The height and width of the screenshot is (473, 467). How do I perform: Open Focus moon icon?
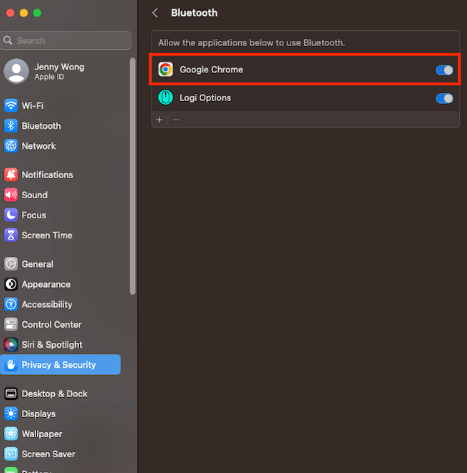pyautogui.click(x=11, y=215)
